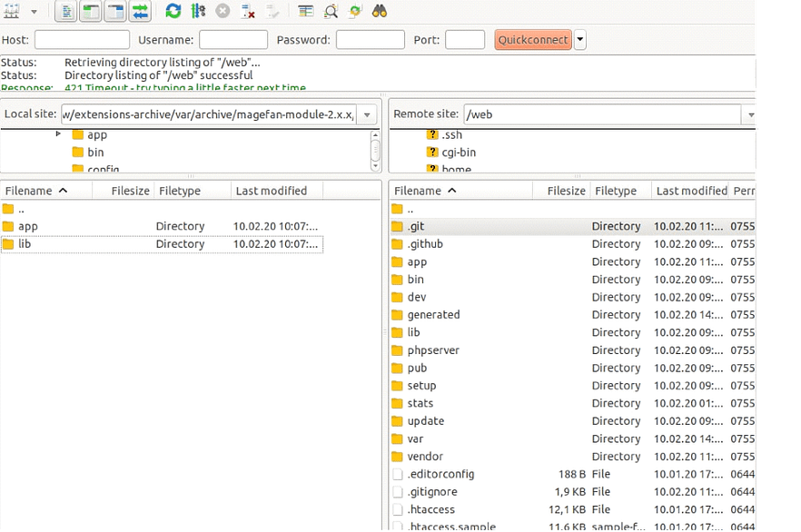Open the Site Manager icon
The image size is (801, 532).
tap(12, 12)
